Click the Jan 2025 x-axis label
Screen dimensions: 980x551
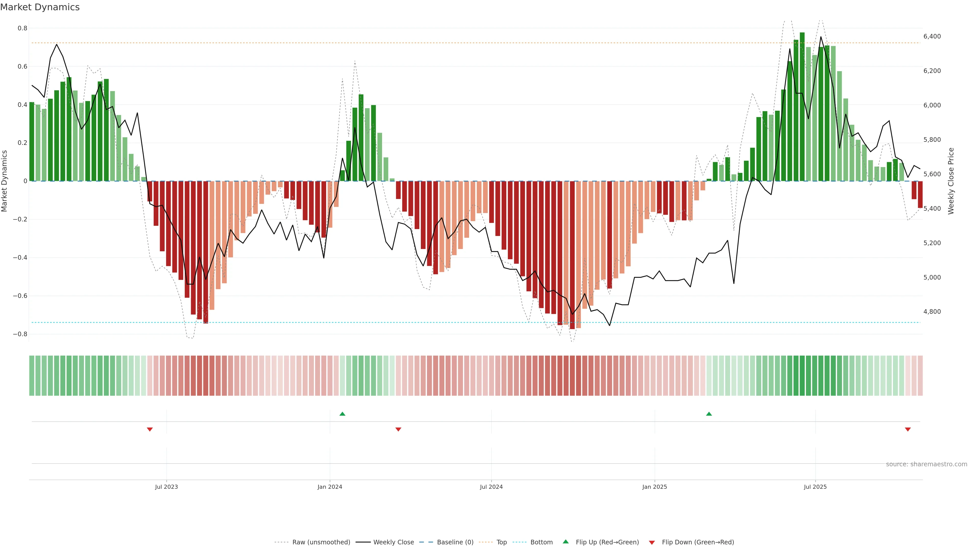click(654, 487)
